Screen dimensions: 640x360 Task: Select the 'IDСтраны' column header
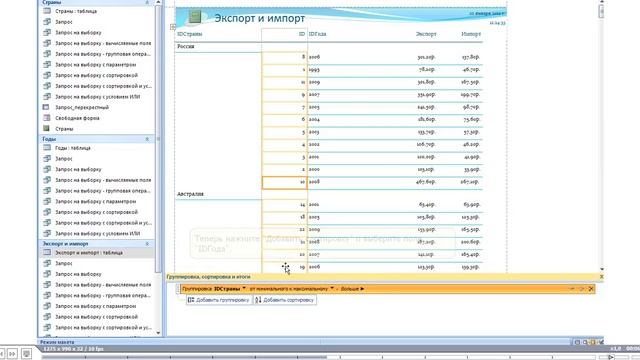190,34
